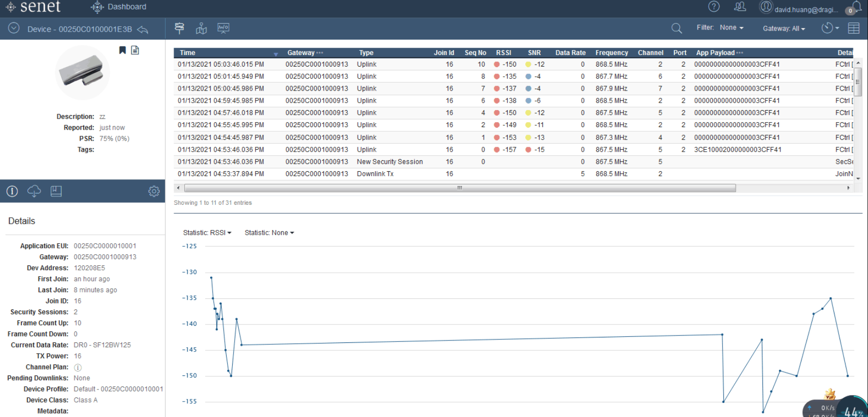The image size is (868, 417).
Task: Click the Channel Plan info icon
Action: (78, 367)
